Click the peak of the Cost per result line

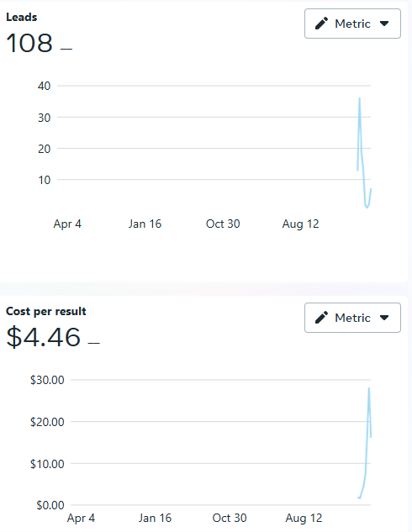tap(369, 388)
